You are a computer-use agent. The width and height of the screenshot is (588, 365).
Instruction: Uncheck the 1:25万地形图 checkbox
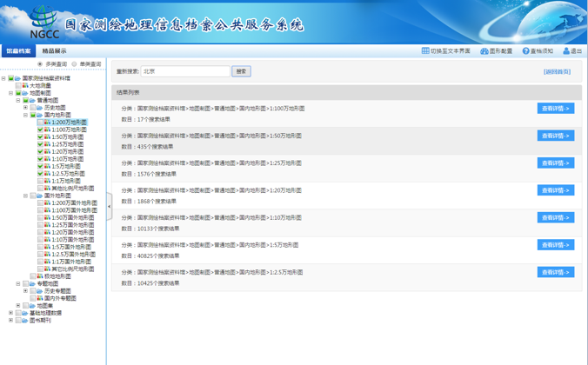(40, 144)
